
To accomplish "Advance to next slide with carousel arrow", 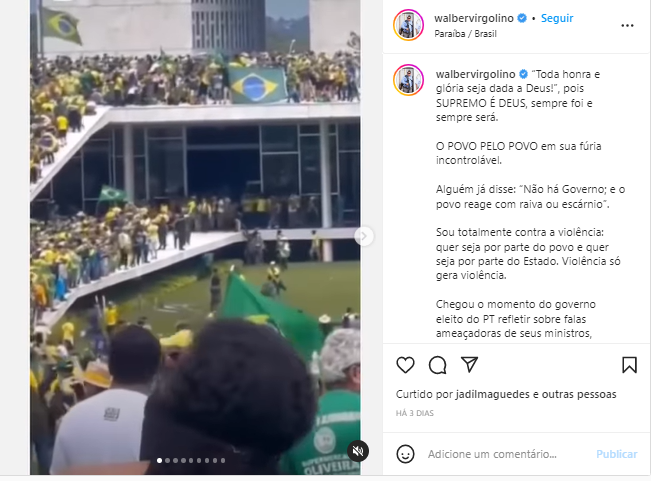I will [x=364, y=236].
